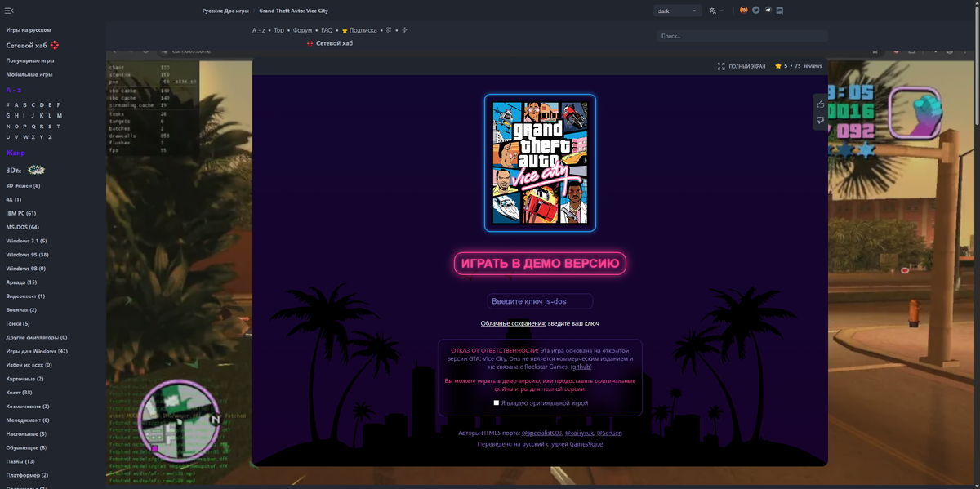980x489 pixels.
Task: Open the Twitter icon in the header
Action: click(755, 11)
